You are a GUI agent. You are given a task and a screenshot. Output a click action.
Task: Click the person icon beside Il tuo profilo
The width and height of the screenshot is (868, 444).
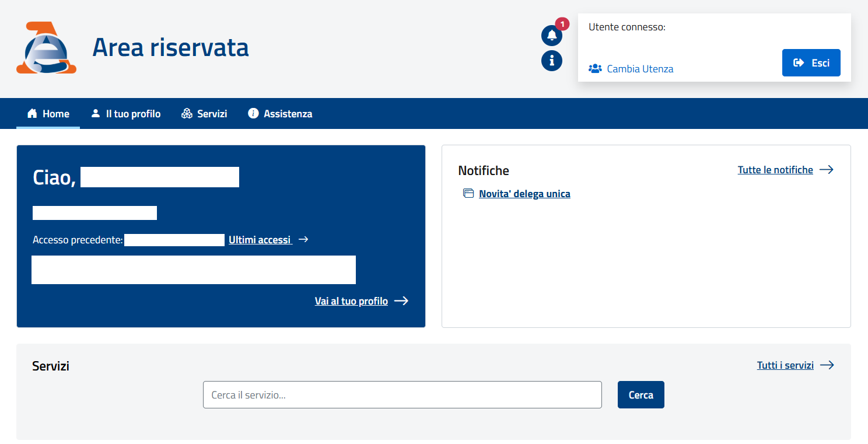(x=96, y=114)
